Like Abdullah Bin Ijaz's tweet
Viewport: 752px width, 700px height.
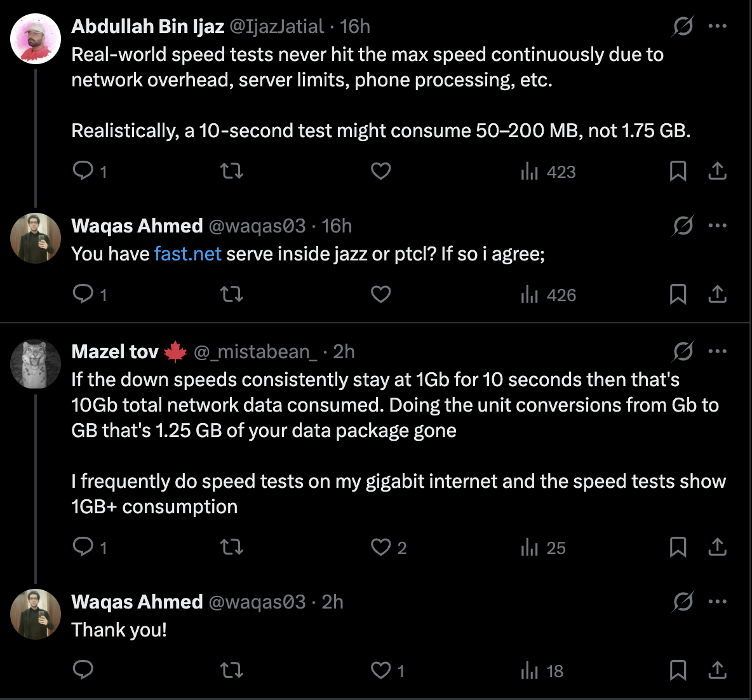[380, 171]
